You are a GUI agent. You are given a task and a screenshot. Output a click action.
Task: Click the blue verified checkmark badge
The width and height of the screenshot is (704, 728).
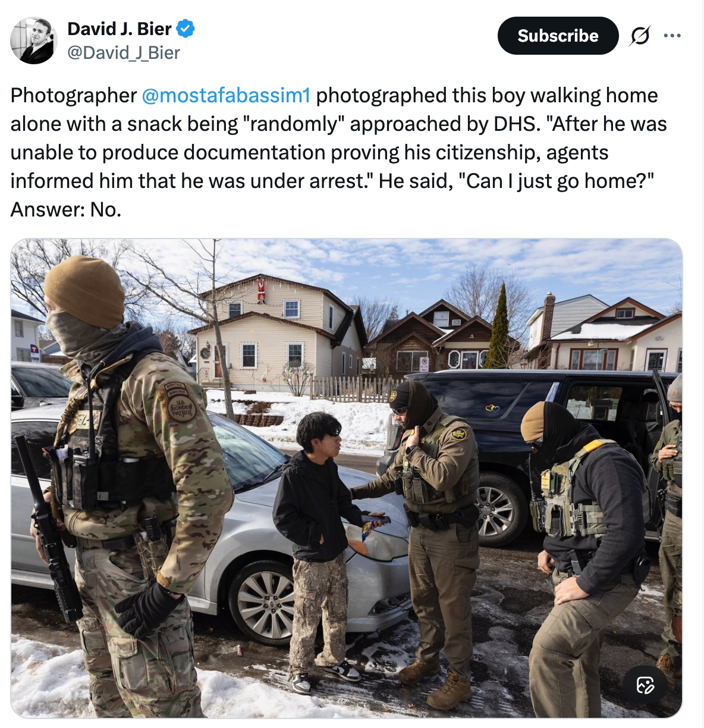[x=186, y=29]
